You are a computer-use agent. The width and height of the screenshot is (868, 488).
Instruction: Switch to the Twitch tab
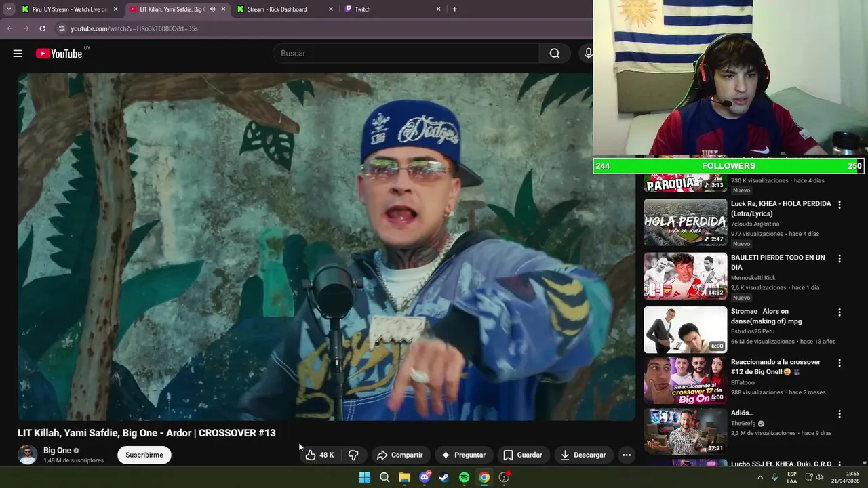(393, 9)
